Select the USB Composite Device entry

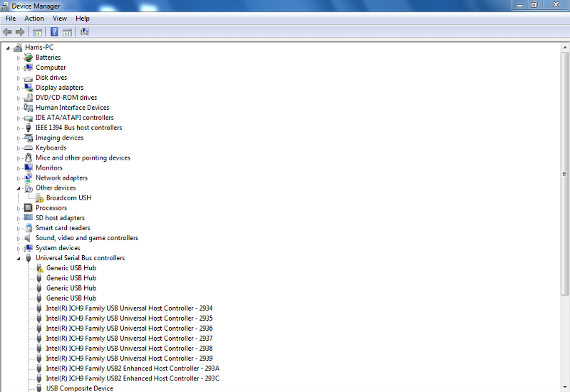coord(79,388)
